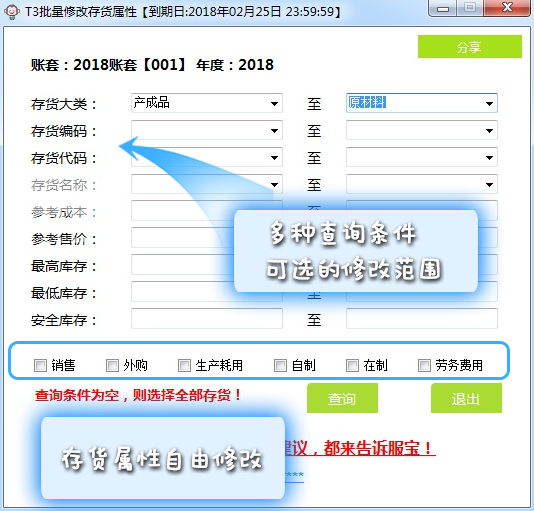
Task: Click the 安全库存 end range input field
Action: click(422, 319)
